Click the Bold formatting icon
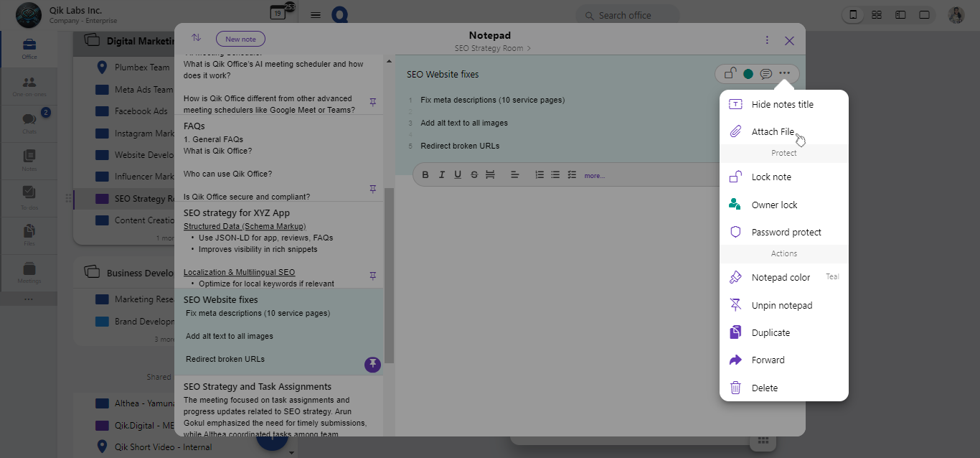 pos(425,175)
